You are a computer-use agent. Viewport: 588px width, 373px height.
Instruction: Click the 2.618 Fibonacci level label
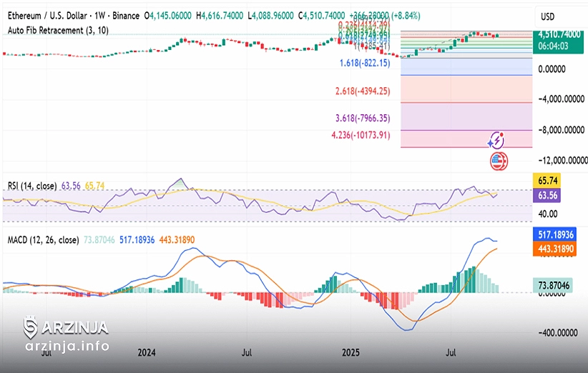362,91
